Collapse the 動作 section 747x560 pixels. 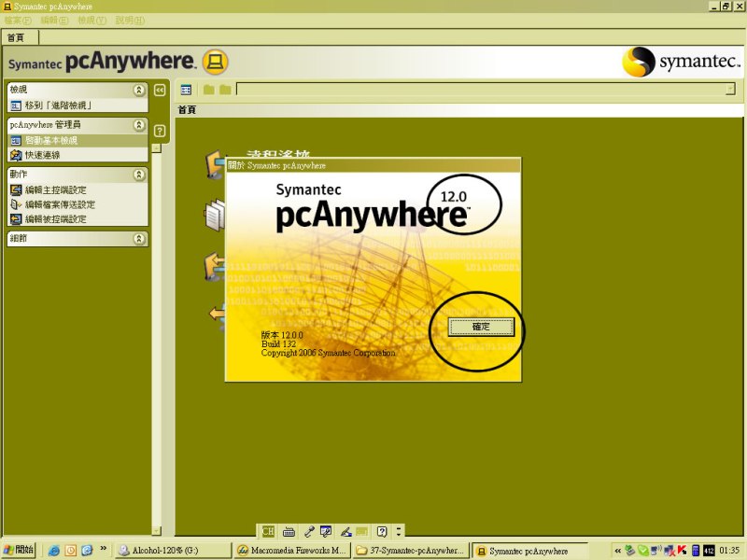pos(138,175)
